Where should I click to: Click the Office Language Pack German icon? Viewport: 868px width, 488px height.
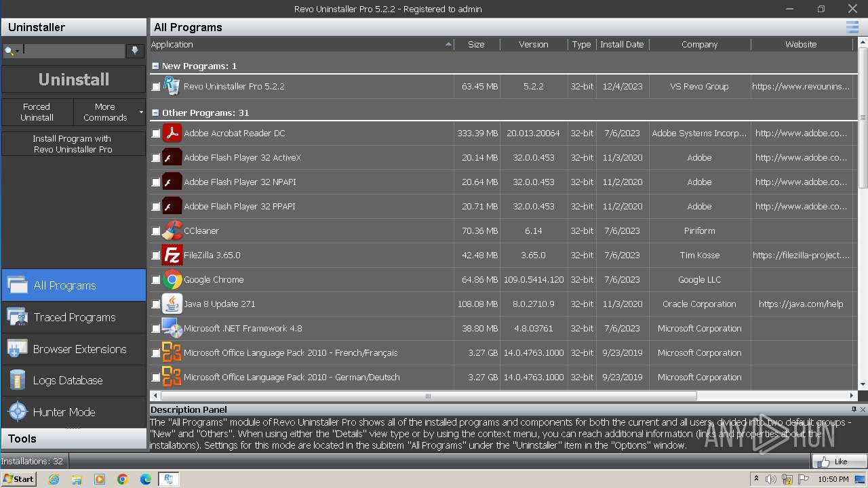pos(172,377)
